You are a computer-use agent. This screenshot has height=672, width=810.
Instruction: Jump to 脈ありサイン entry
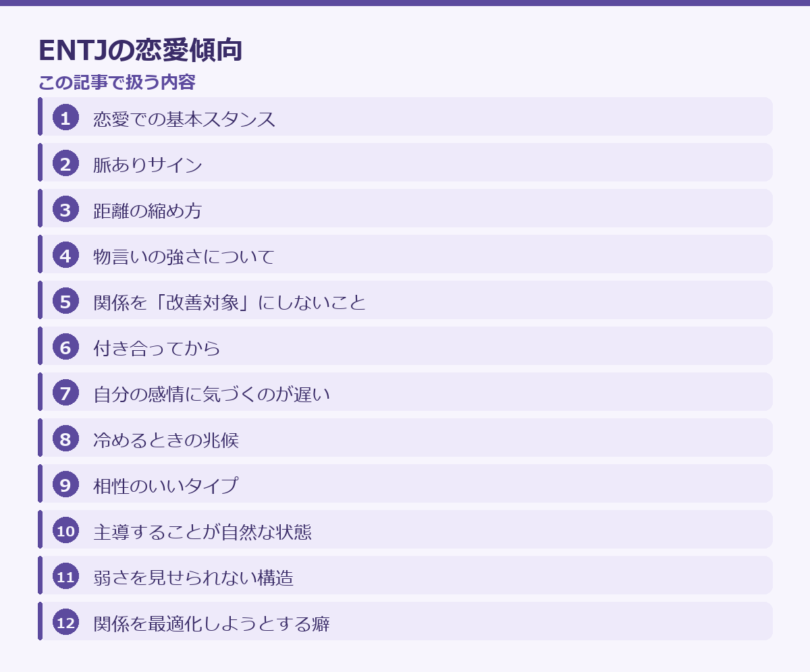pyautogui.click(x=405, y=163)
